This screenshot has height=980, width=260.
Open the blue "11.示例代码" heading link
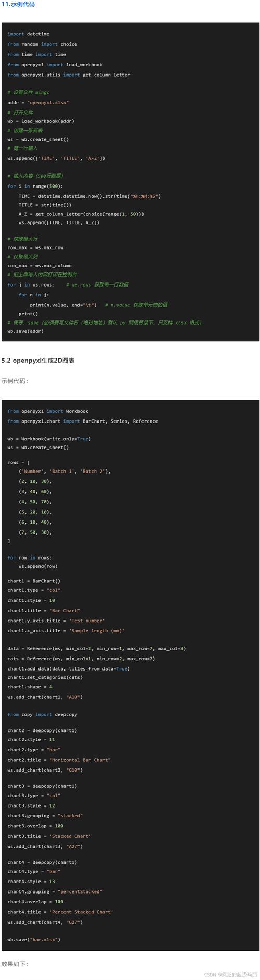point(18,4)
